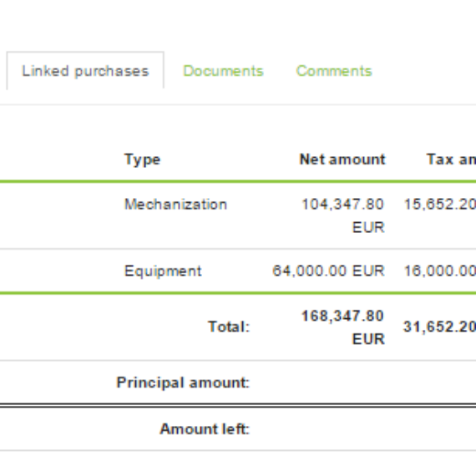476x476 pixels.
Task: Sort by the Type column header
Action: click(142, 160)
